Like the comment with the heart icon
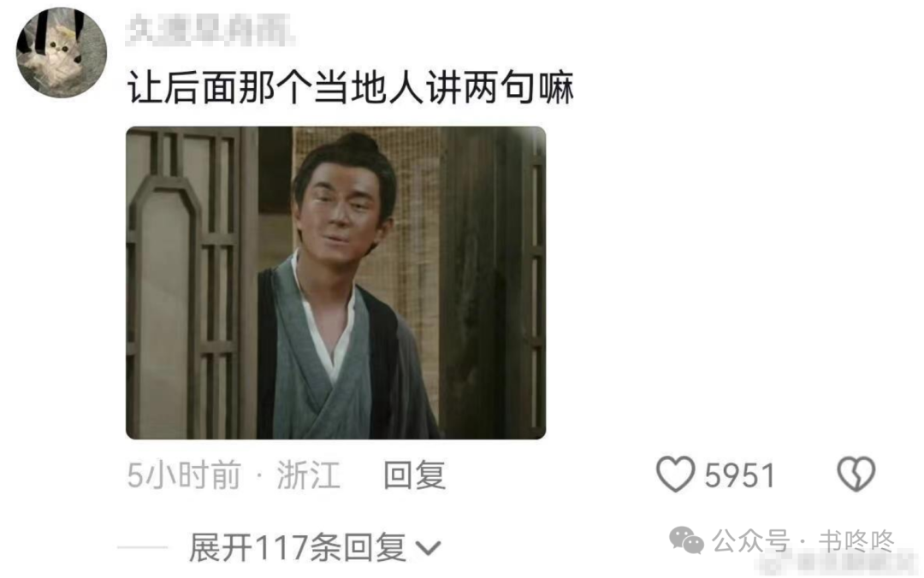 675,475
